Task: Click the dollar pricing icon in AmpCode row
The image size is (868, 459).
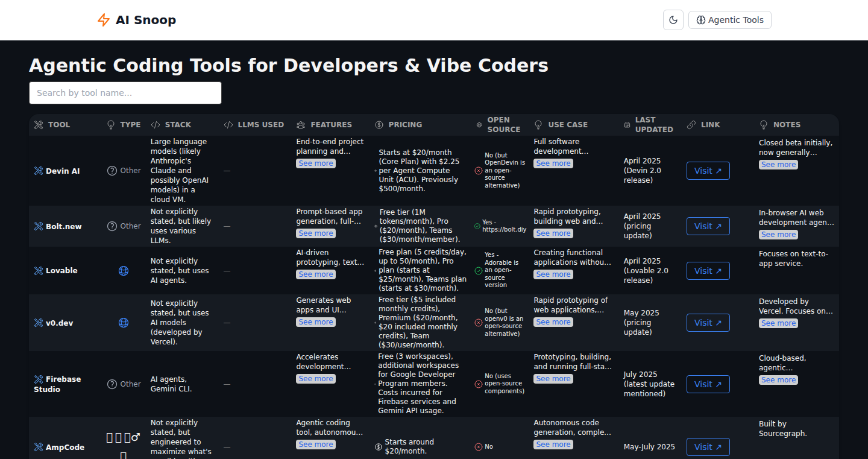Action: point(379,447)
